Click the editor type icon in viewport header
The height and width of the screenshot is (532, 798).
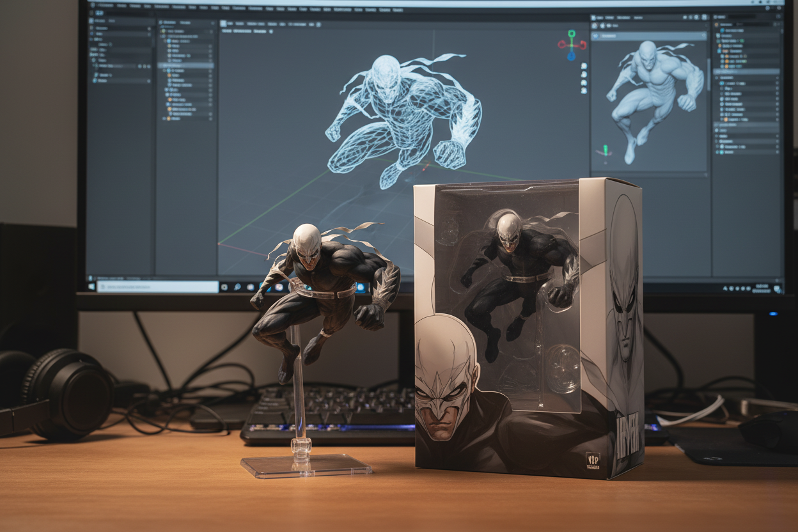click(224, 24)
